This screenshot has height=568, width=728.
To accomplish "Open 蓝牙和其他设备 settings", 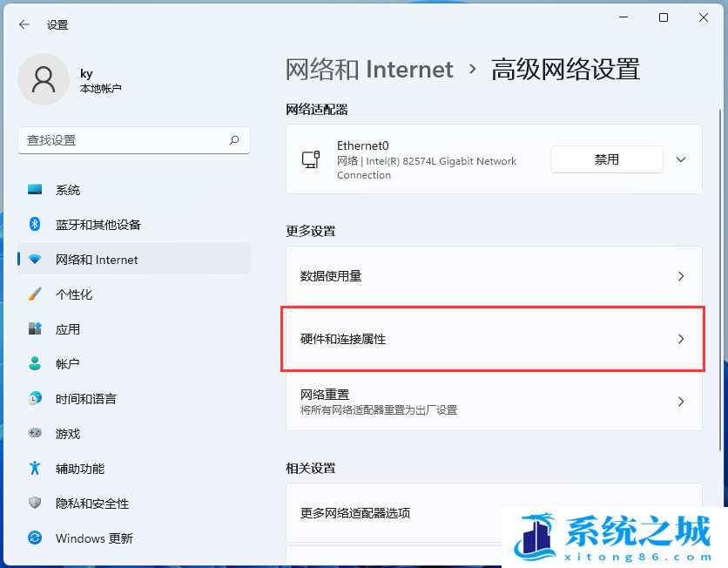I will 98,225.
